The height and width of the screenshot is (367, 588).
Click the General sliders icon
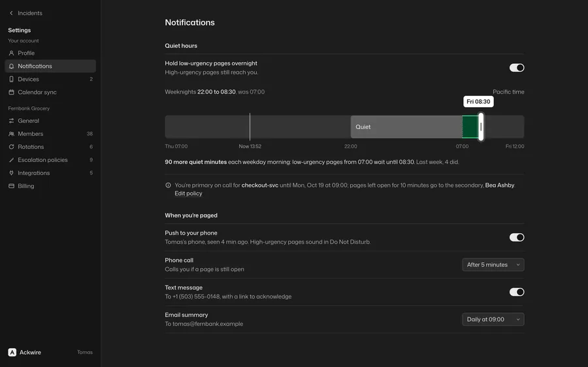pos(11,121)
